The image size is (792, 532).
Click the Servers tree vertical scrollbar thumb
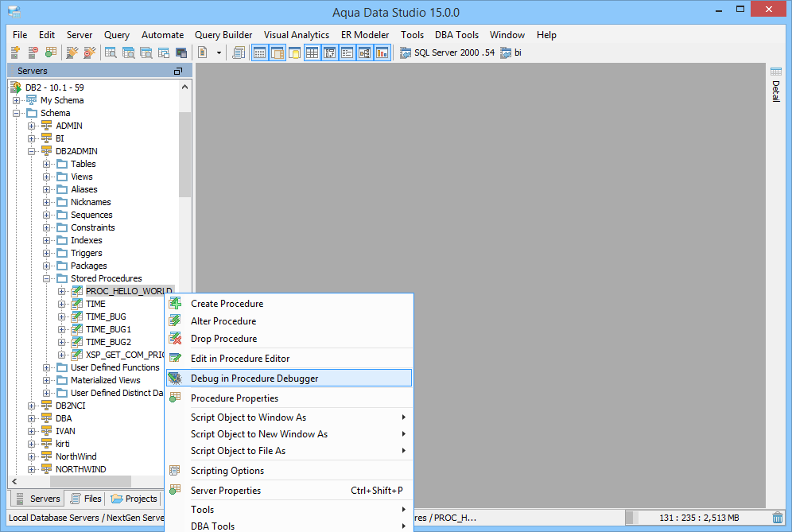(184, 154)
